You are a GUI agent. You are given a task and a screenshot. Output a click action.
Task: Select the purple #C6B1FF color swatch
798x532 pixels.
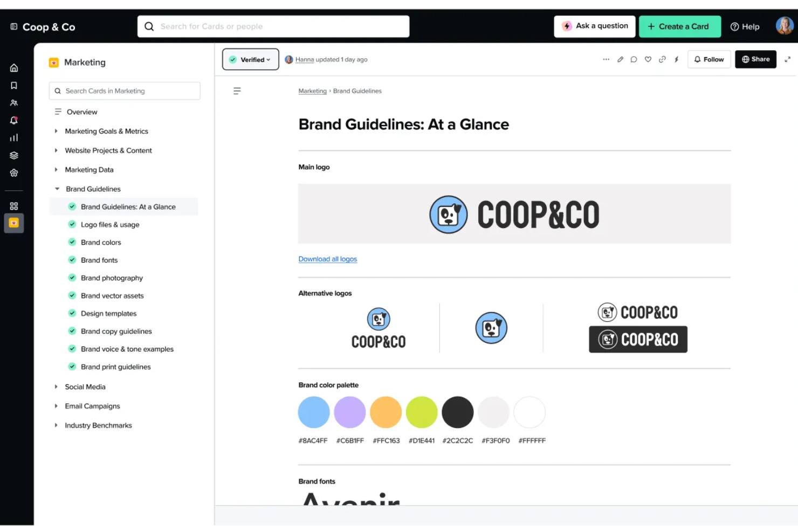click(350, 412)
